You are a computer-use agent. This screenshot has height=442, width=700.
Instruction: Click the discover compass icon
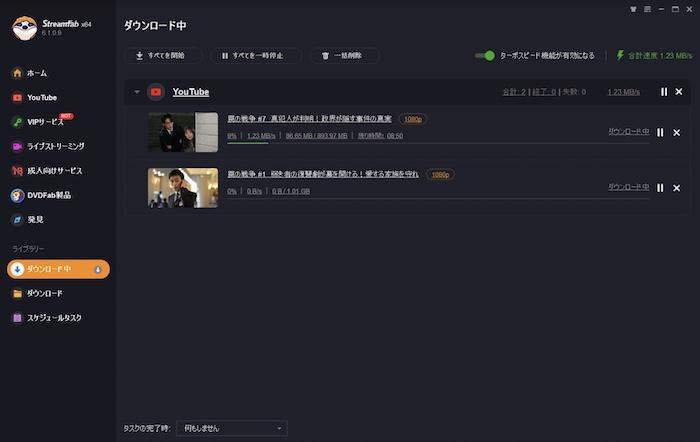click(17, 220)
